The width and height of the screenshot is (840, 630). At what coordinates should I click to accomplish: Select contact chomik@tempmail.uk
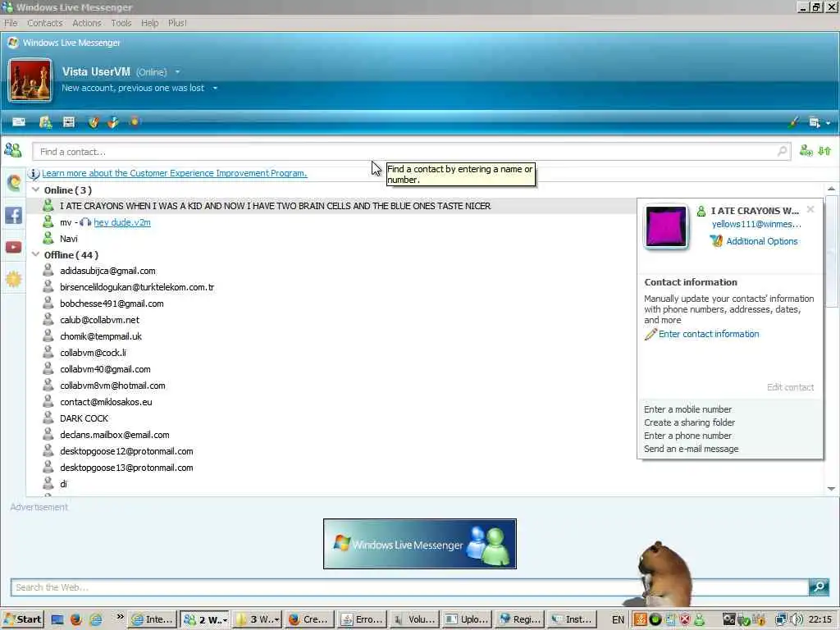pos(101,336)
